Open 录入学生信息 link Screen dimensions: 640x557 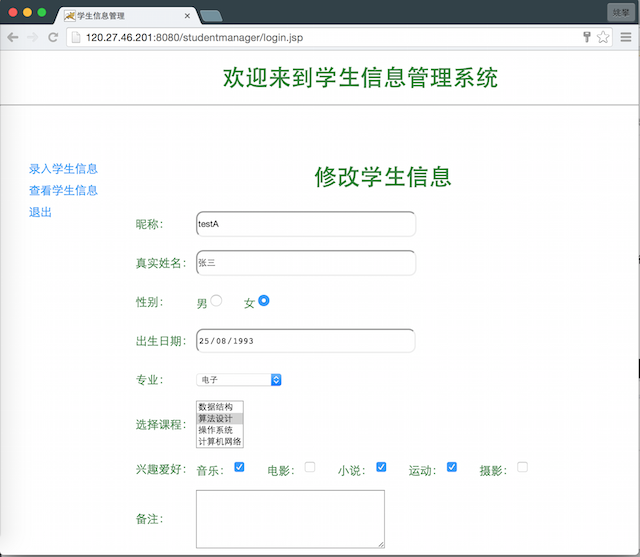click(x=63, y=169)
